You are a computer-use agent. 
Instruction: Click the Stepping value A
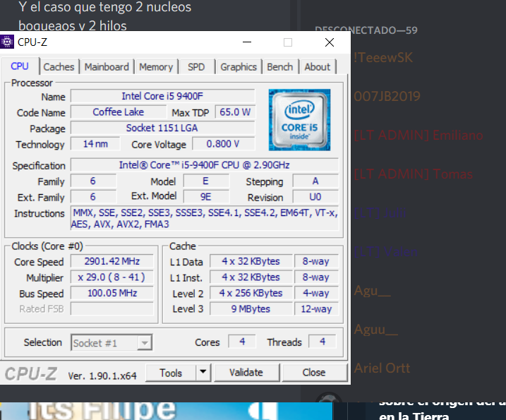coord(315,181)
